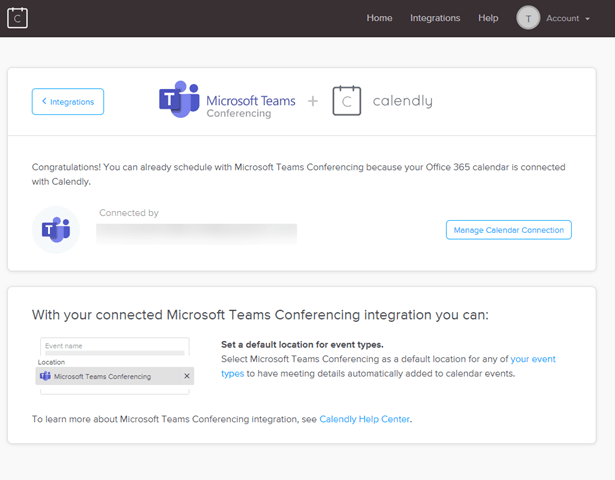Image resolution: width=615 pixels, height=480 pixels.
Task: Click the circular Teams icon next to Connected by
Action: pos(56,230)
